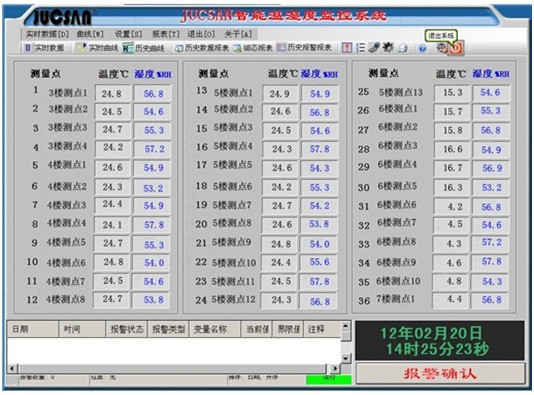The width and height of the screenshot is (534, 395).
Task: Click the 报警状态 column header
Action: (127, 329)
